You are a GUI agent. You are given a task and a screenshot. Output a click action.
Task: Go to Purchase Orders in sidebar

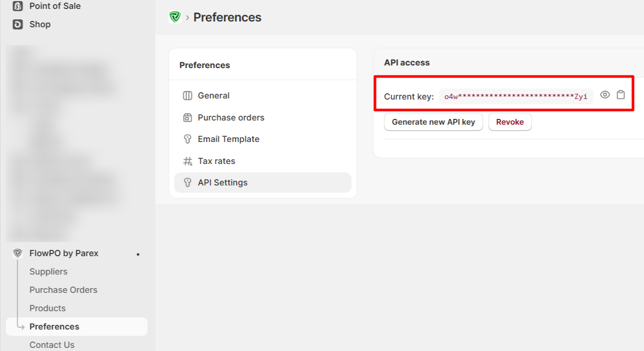click(x=63, y=290)
